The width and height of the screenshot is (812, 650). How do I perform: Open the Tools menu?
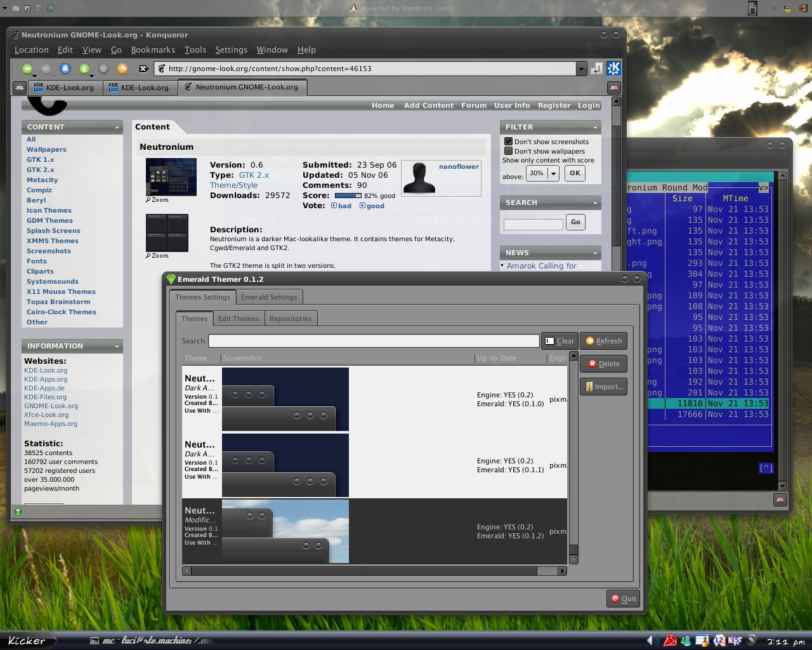(x=195, y=50)
